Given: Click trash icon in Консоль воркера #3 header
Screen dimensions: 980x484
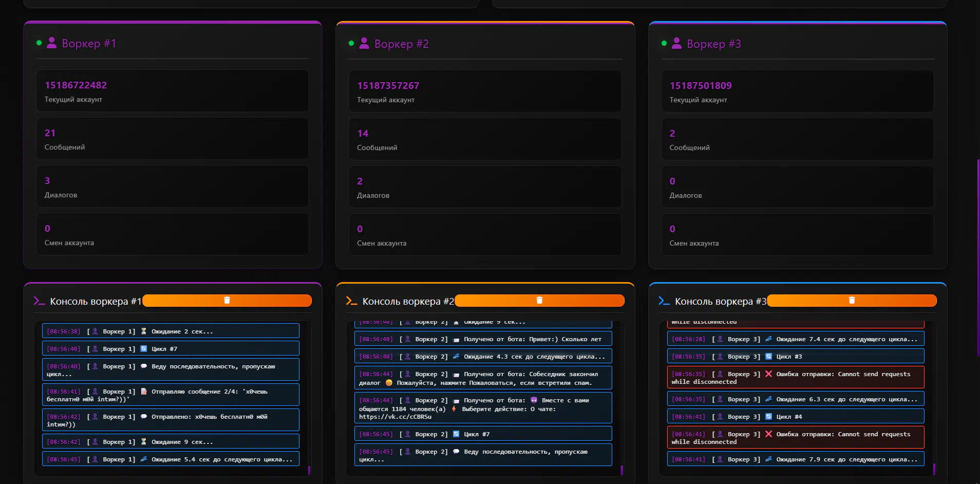Looking at the screenshot, I should 851,301.
